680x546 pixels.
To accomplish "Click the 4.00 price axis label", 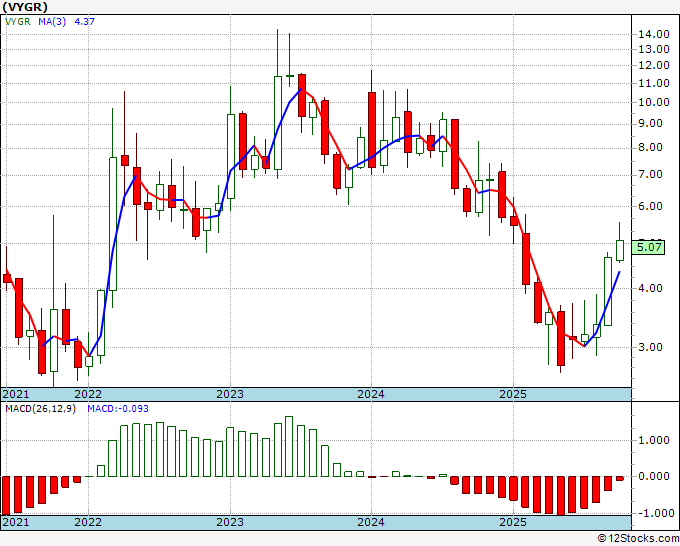I will (x=650, y=288).
